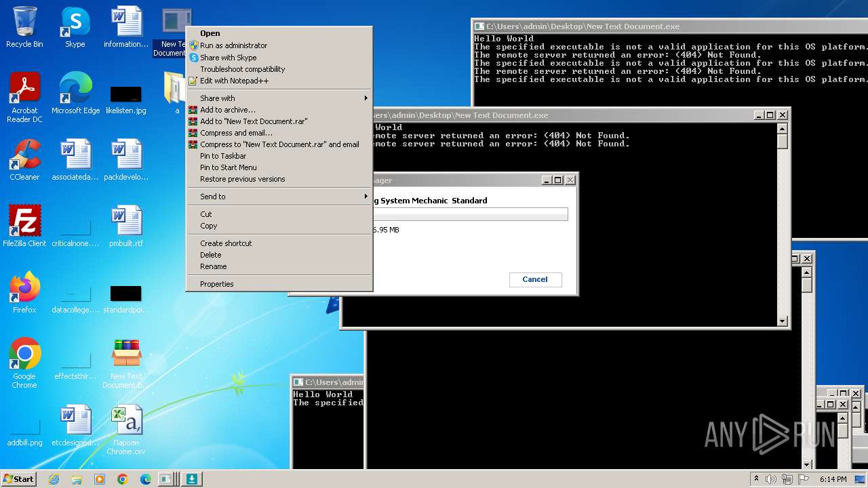Viewport: 868px width, 488px height.
Task: Click the System Mechanic download progress bar
Action: tap(471, 215)
